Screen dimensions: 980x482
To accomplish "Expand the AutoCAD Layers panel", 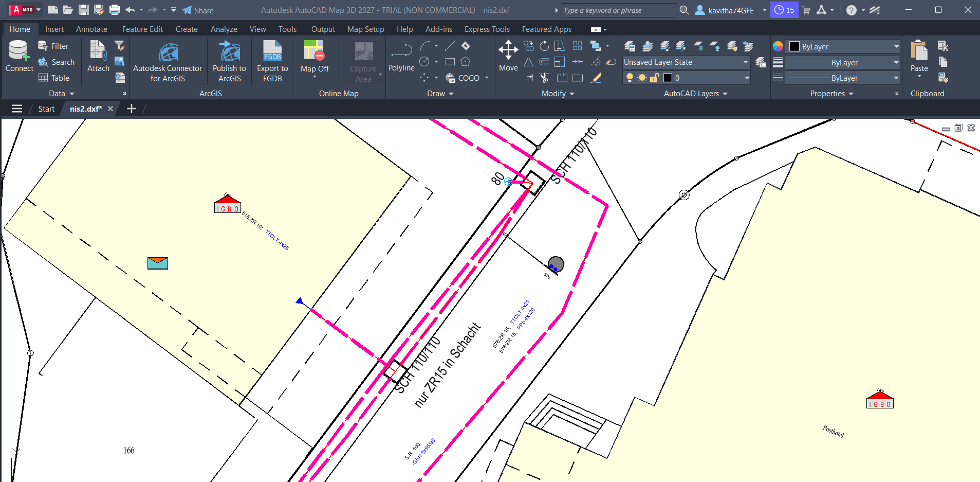I will [x=695, y=94].
